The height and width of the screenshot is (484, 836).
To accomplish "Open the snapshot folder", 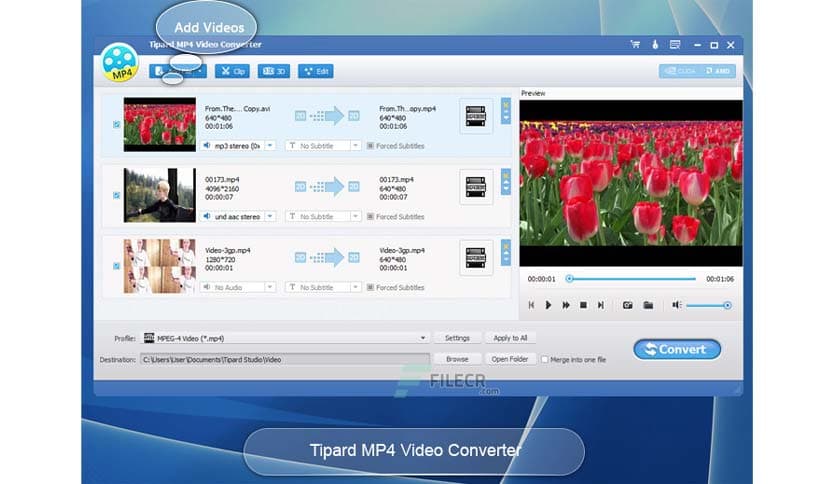I will click(648, 305).
